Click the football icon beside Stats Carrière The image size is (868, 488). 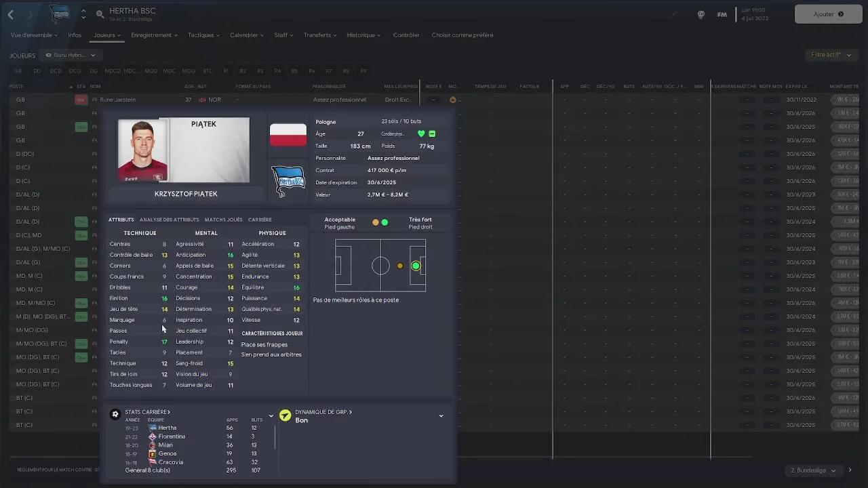pos(115,414)
